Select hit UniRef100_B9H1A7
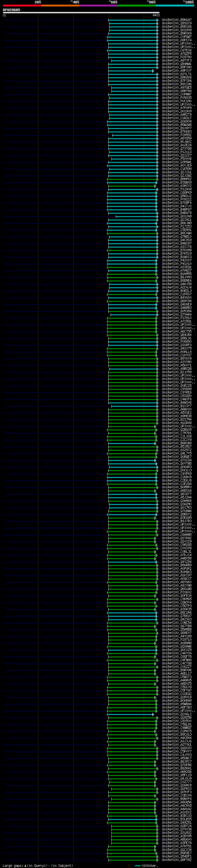197x868 pixels. (x=177, y=20)
